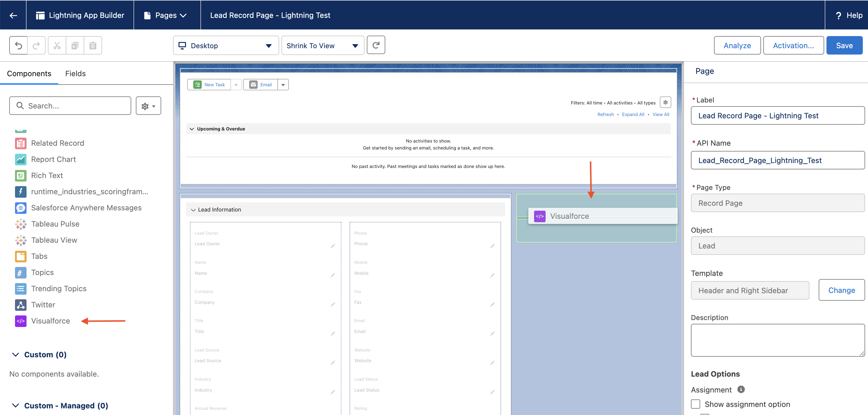This screenshot has height=415, width=868.
Task: Click the activity filter settings gear
Action: 665,102
